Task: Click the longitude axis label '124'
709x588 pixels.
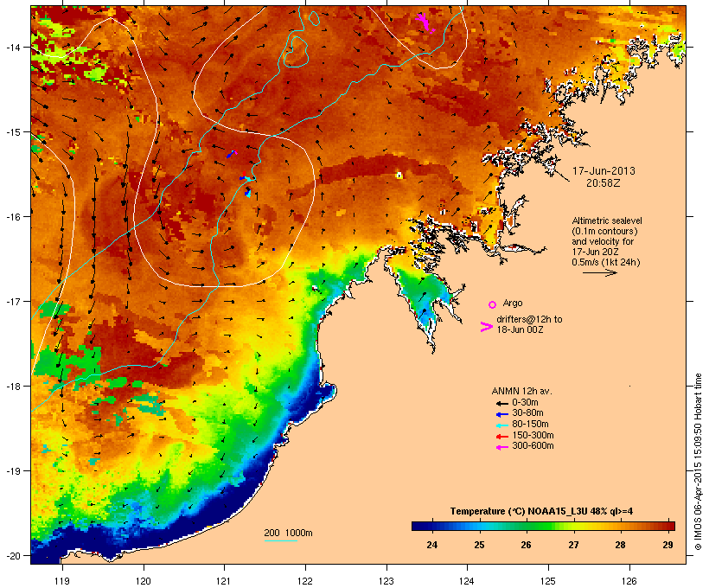Action: 467,581
